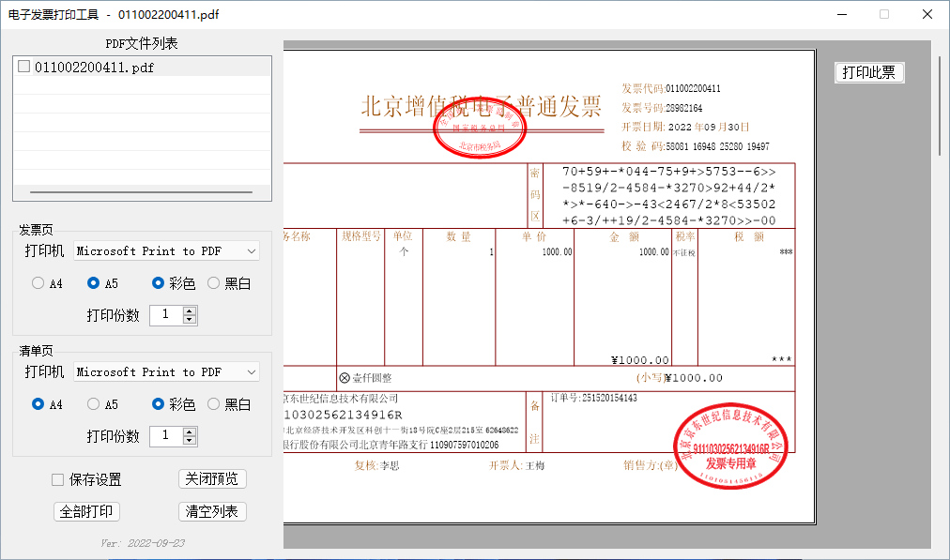Select A4 paper size for 发票页 section
This screenshot has width=950, height=560.
point(36,283)
